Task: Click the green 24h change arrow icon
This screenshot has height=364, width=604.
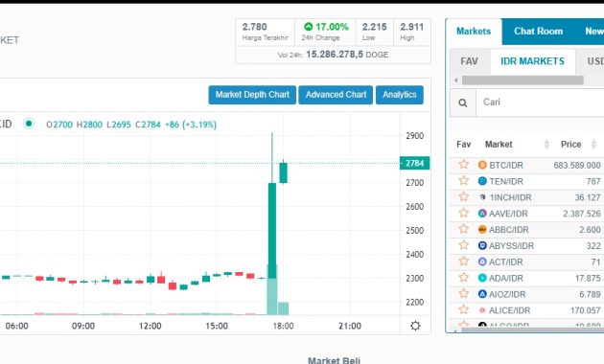Action: click(308, 27)
